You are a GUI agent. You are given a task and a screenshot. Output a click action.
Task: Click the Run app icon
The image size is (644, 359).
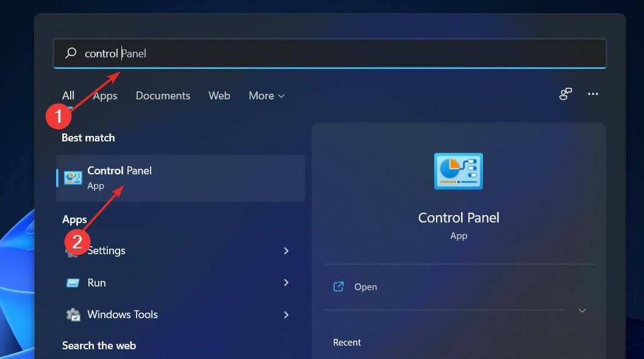74,282
